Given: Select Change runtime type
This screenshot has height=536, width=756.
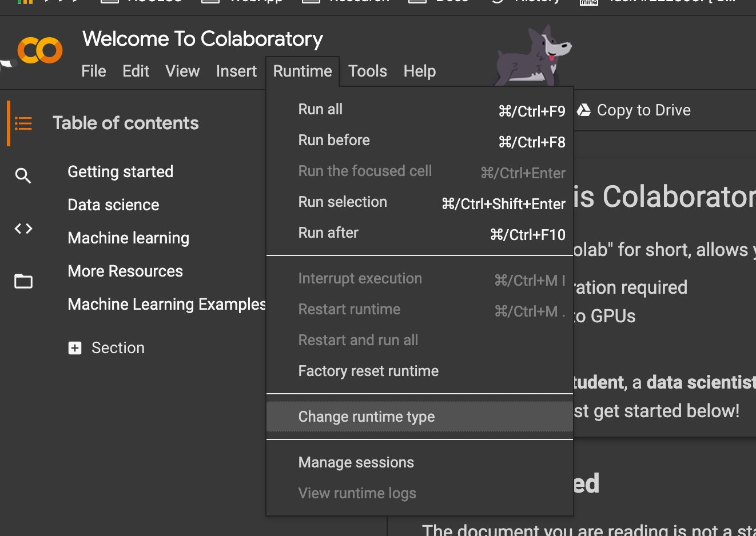Looking at the screenshot, I should pos(366,417).
